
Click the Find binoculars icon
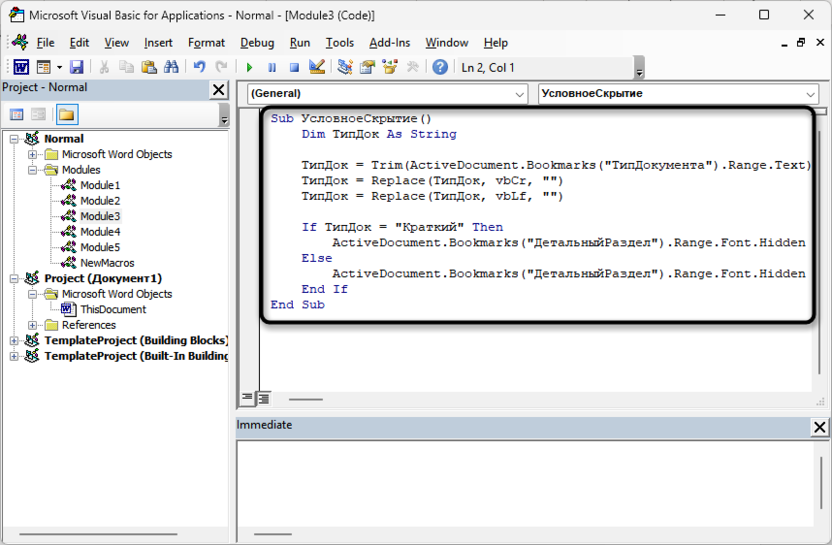171,67
